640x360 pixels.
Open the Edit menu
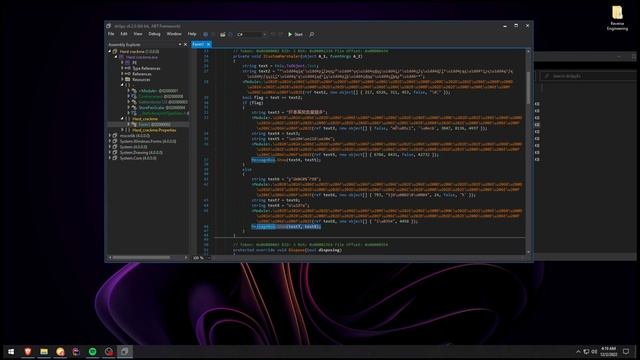[x=124, y=34]
